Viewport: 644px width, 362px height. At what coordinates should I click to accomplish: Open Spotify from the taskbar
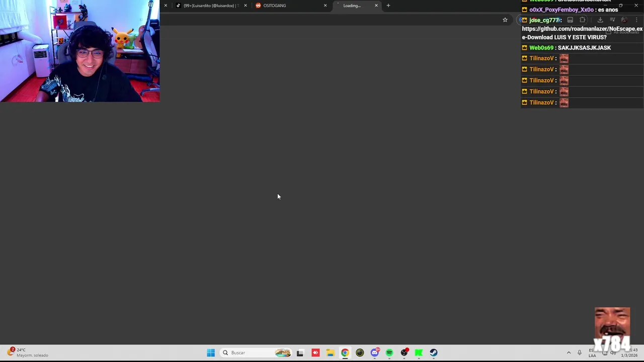[x=389, y=352]
